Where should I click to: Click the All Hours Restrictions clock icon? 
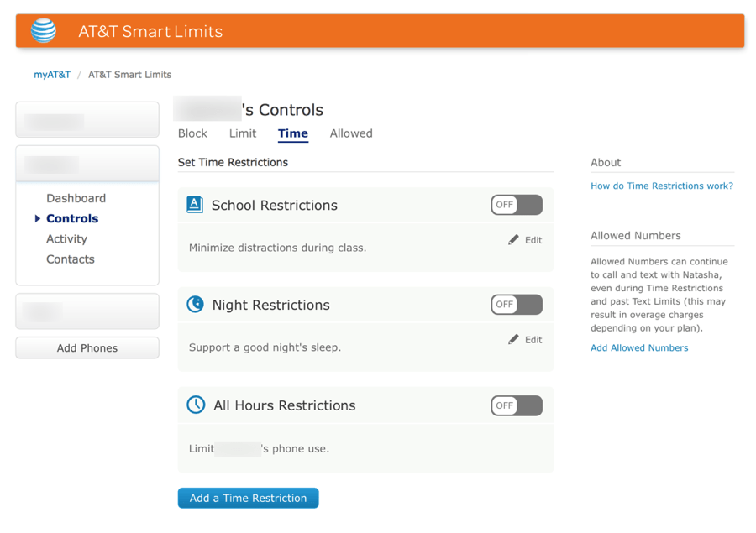[196, 405]
